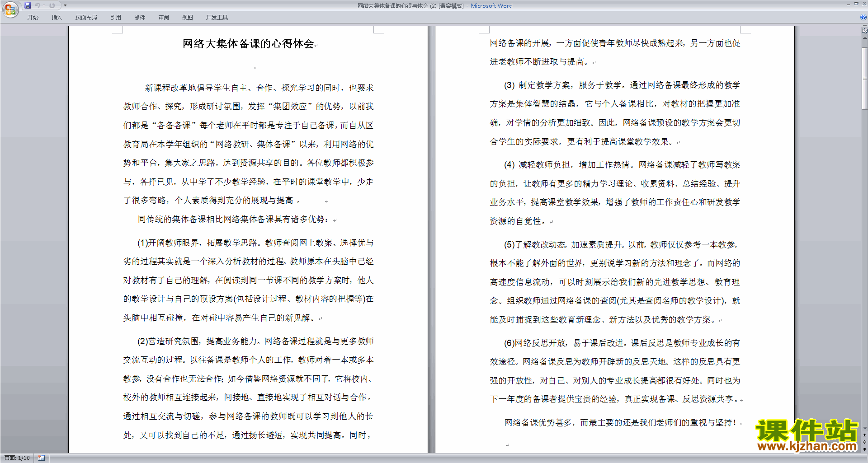Click line 同传统的集体备课相比网络集体备课具有诸多优势
Screen dimensions: 868x463
click(234, 220)
